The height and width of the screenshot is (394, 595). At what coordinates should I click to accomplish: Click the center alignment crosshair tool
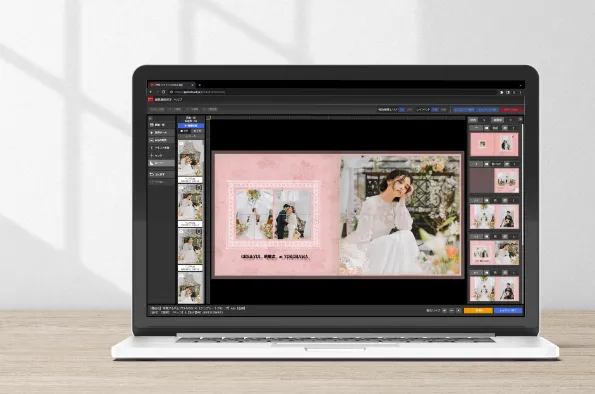[x=161, y=155]
